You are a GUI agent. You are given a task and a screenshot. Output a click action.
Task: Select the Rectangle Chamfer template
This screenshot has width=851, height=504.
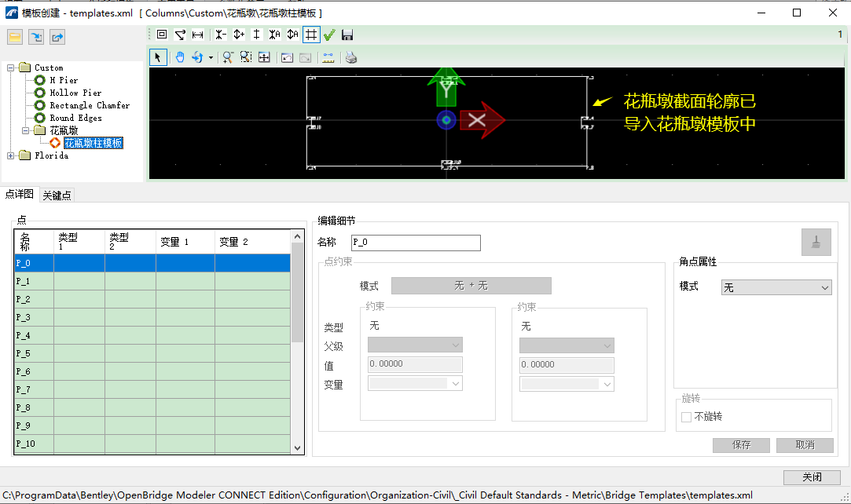tap(90, 105)
